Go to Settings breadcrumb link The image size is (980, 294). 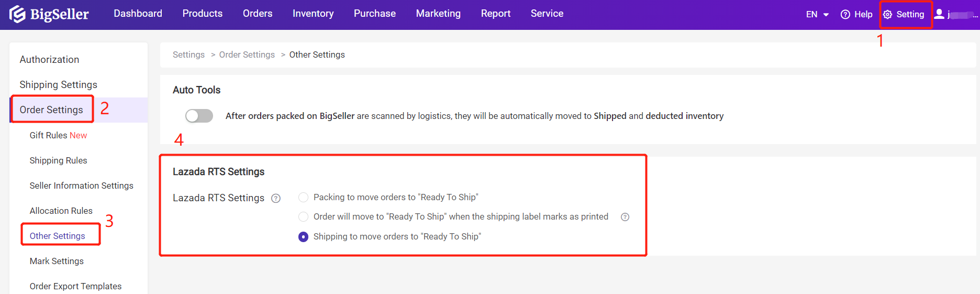click(188, 55)
